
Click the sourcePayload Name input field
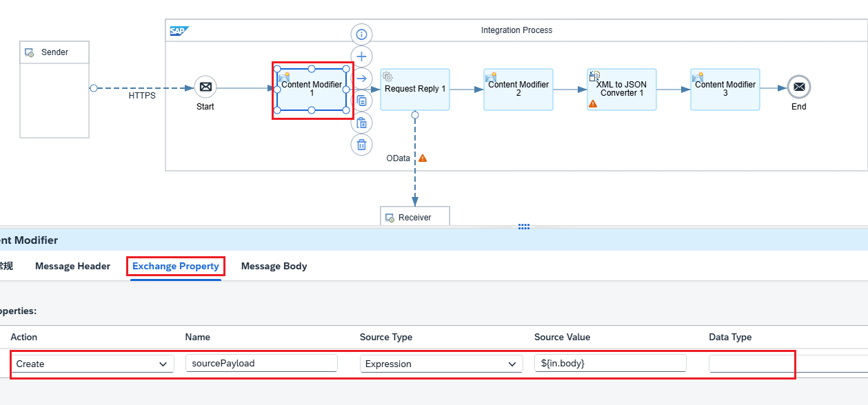(x=261, y=363)
